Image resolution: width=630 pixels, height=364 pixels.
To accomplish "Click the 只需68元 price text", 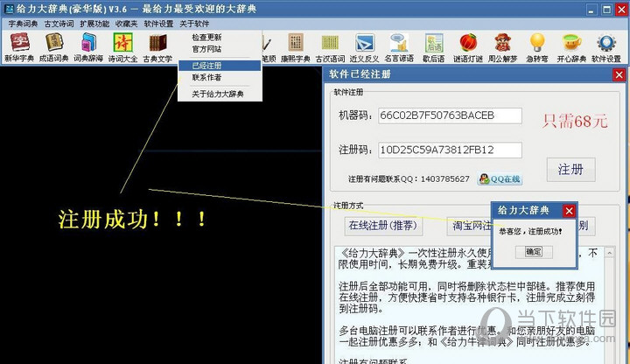I will click(x=576, y=121).
